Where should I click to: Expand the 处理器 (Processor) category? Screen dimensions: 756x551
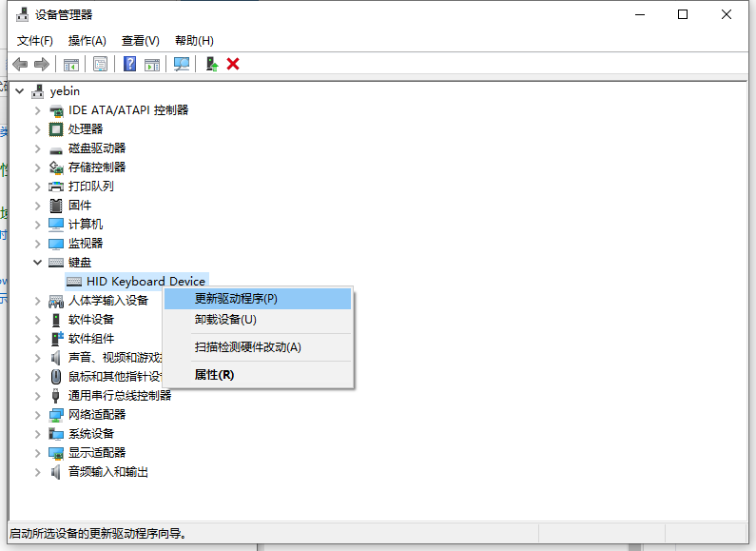(x=37, y=128)
